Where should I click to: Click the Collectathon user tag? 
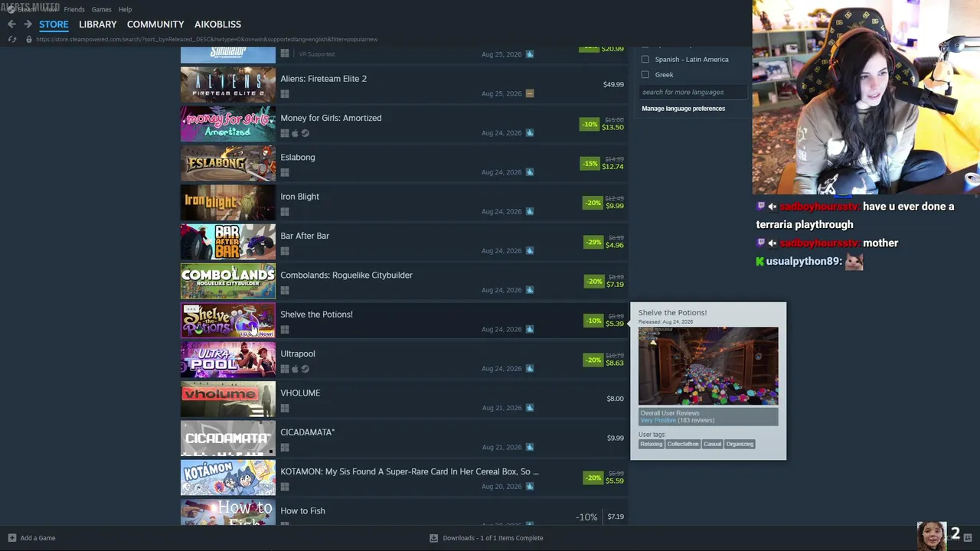683,445
